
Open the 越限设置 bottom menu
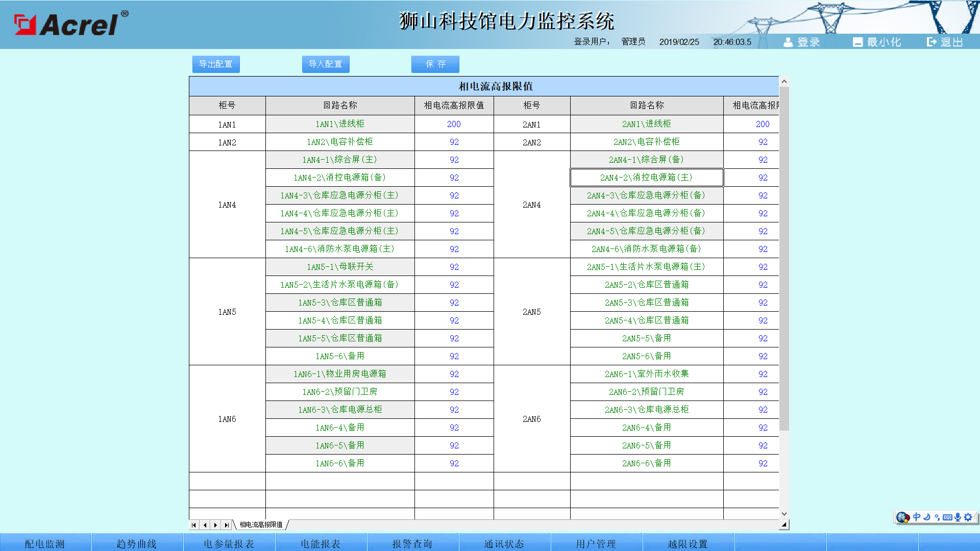click(688, 544)
